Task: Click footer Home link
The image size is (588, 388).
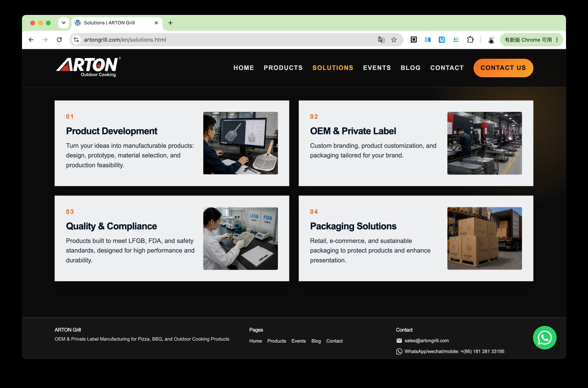Action: (x=256, y=341)
